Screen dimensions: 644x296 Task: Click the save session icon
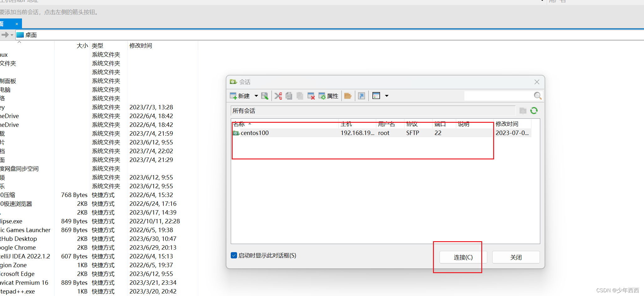tap(264, 96)
